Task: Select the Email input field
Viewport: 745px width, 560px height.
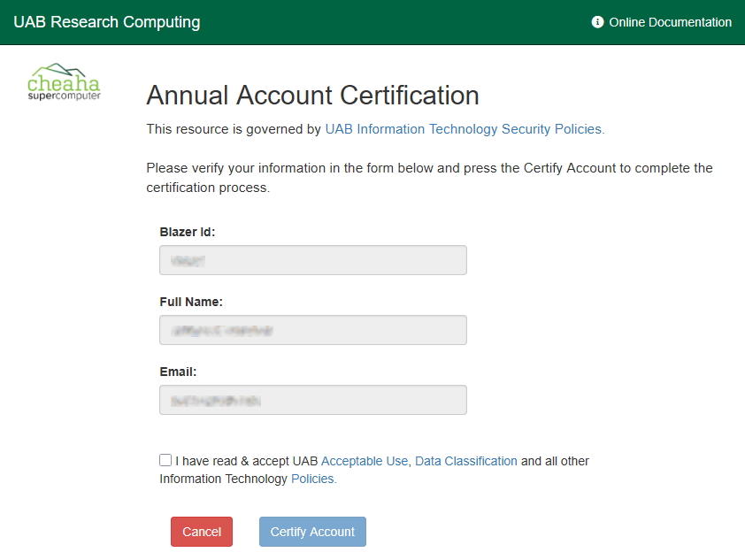Action: (x=312, y=400)
